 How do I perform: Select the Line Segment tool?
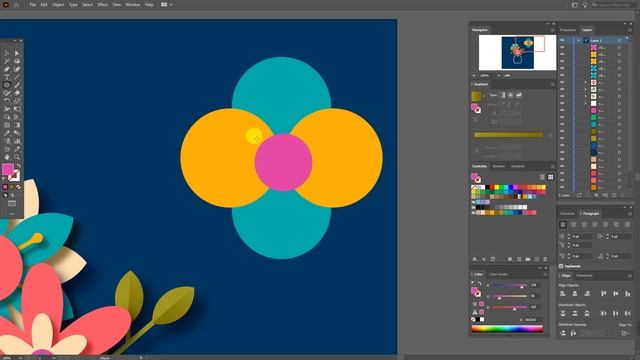point(17,77)
